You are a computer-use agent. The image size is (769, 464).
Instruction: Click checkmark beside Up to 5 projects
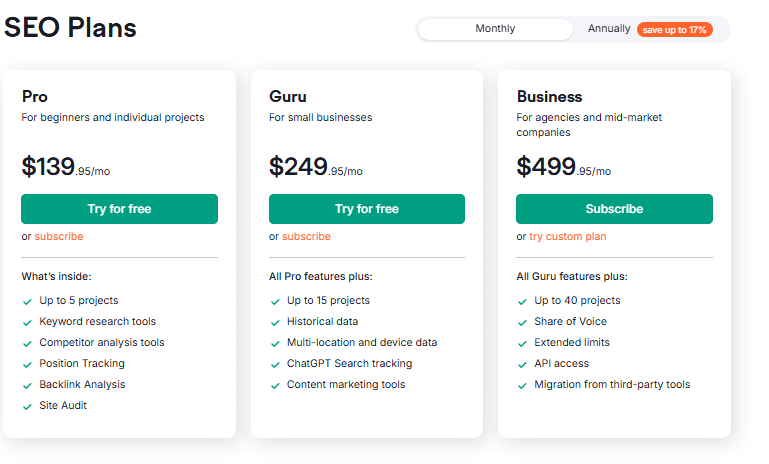tap(27, 302)
